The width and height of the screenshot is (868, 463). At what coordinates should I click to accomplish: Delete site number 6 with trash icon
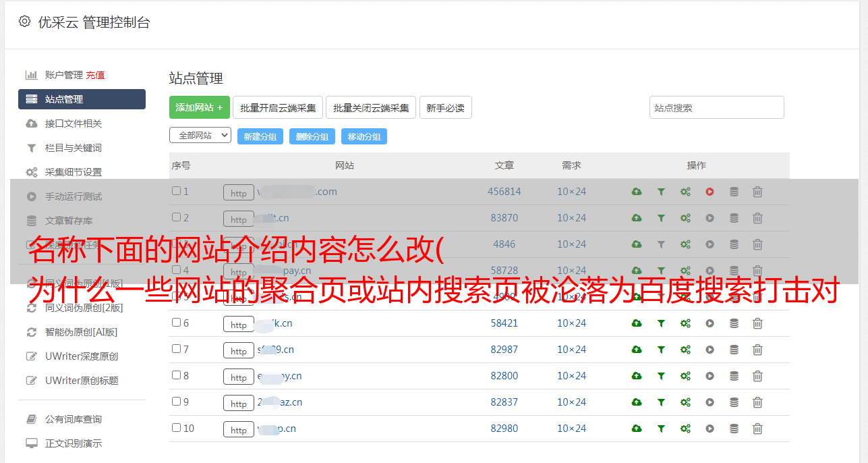pyautogui.click(x=757, y=323)
